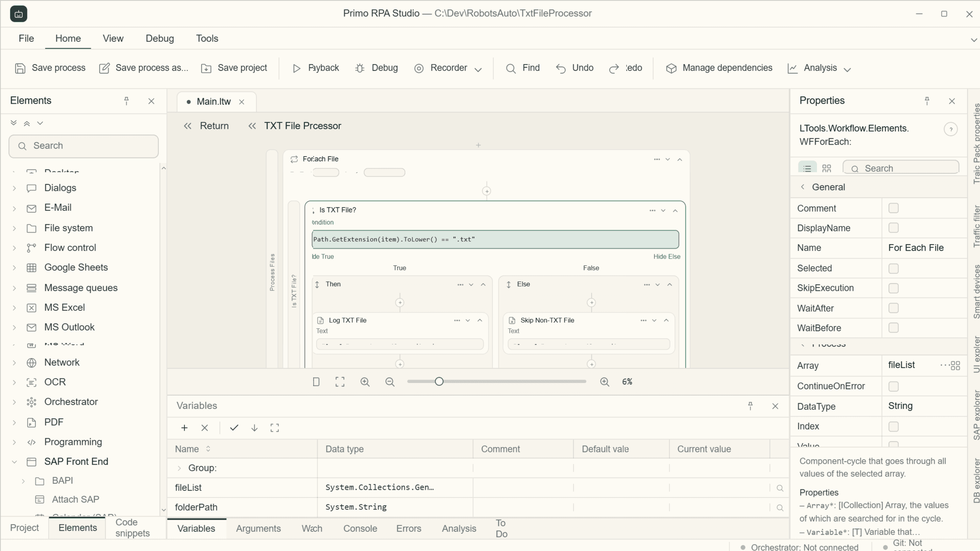The image size is (980, 551).
Task: Close the Elements panel
Action: tap(151, 101)
